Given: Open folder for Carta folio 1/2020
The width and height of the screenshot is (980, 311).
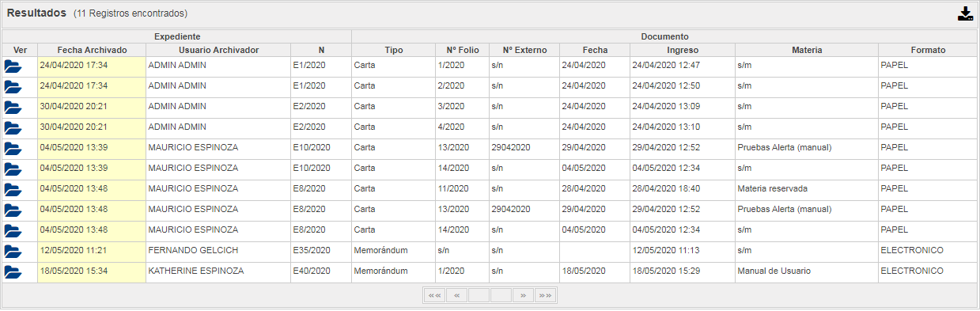Looking at the screenshot, I should tap(13, 66).
